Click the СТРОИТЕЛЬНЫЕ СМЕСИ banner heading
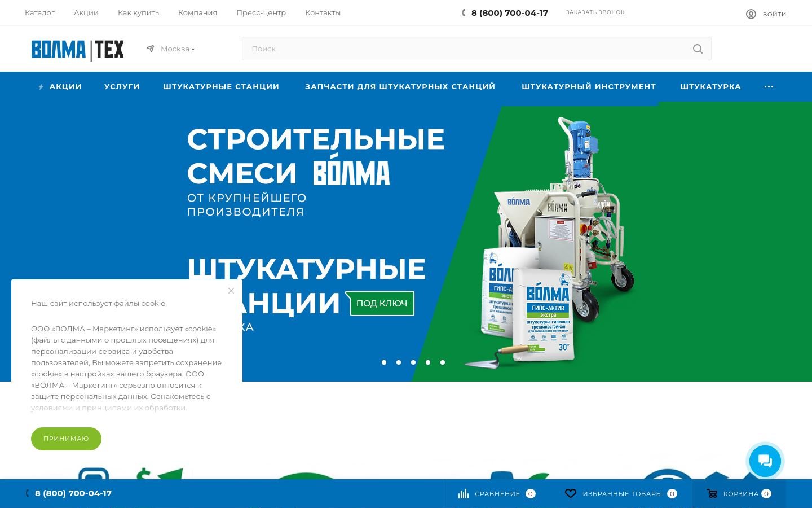 [x=316, y=156]
